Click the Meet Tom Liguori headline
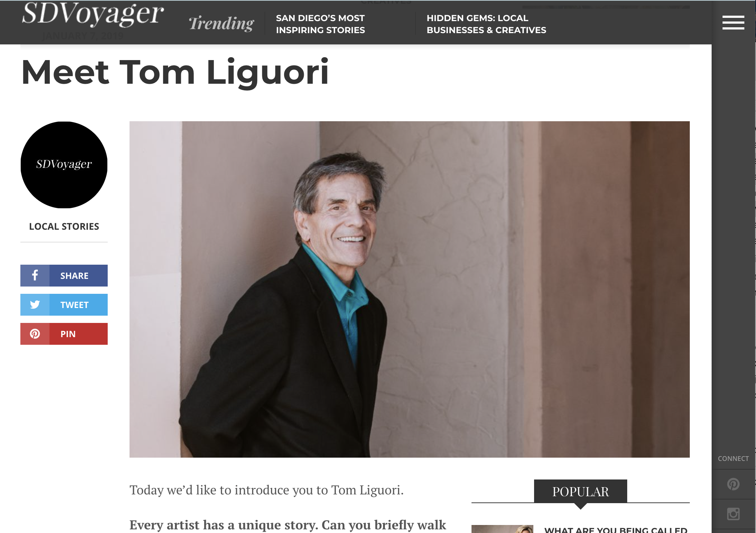 [x=175, y=72]
